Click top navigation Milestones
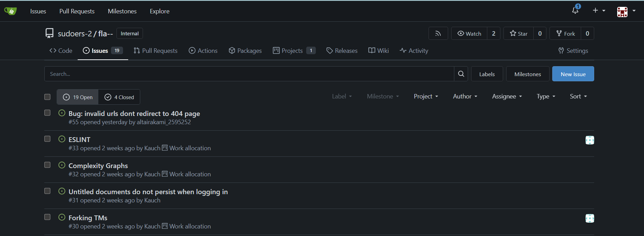Viewport: 644px width, 236px height. coord(122,11)
